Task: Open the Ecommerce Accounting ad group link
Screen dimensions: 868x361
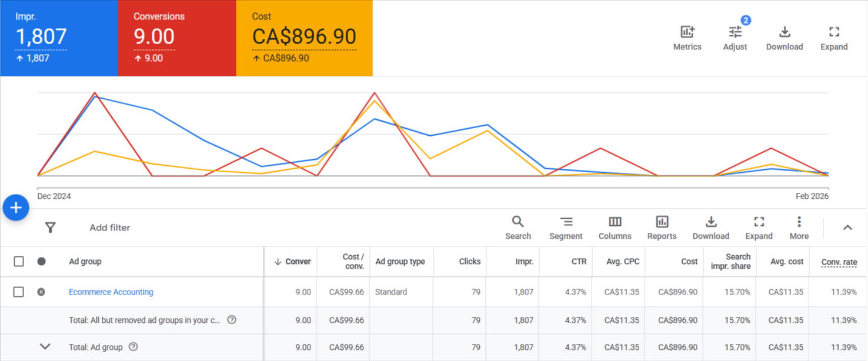Action: 111,292
